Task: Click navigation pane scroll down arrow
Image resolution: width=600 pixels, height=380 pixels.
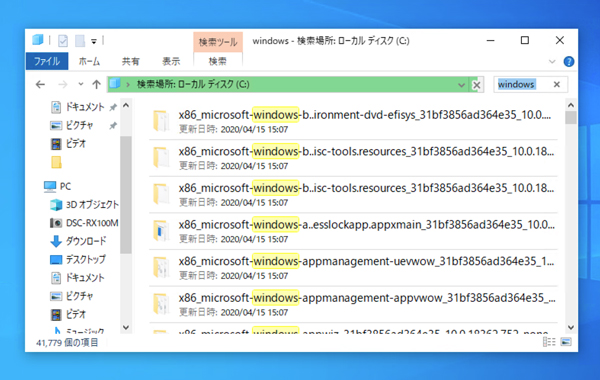Action: [x=126, y=328]
